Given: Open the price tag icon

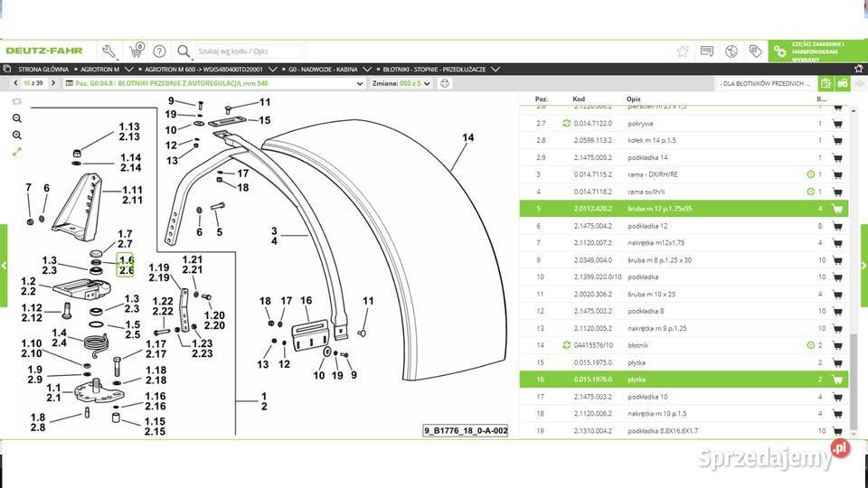Looking at the screenshot, I should 756,52.
